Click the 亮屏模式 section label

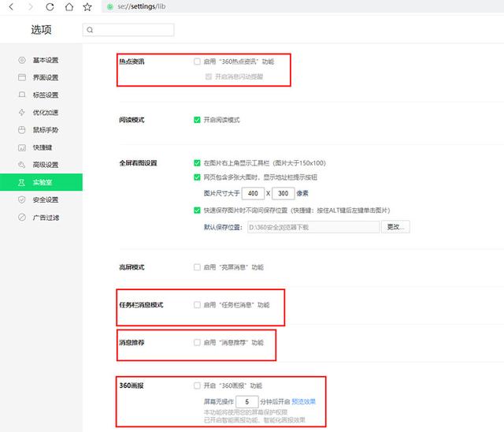132,267
